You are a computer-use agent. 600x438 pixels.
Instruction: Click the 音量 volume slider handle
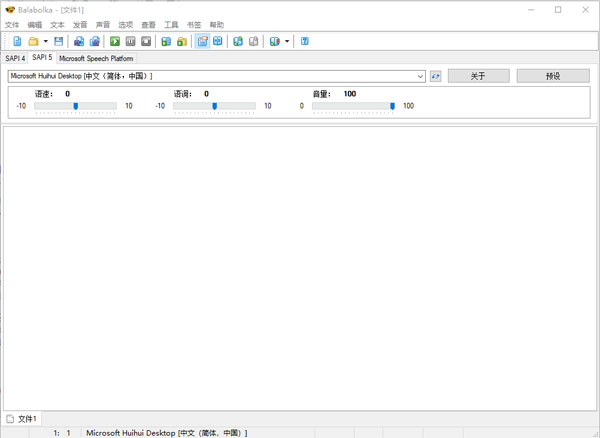coord(392,106)
